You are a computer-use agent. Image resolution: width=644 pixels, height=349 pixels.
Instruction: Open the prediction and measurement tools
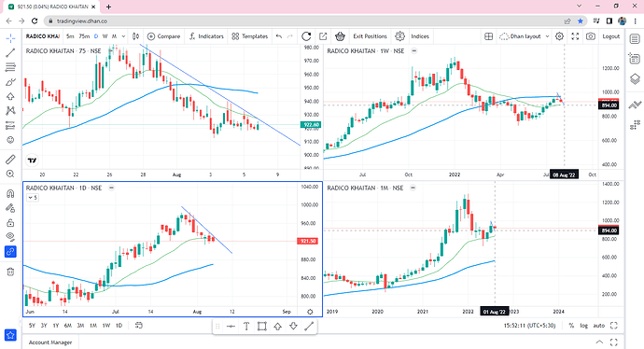(10, 126)
